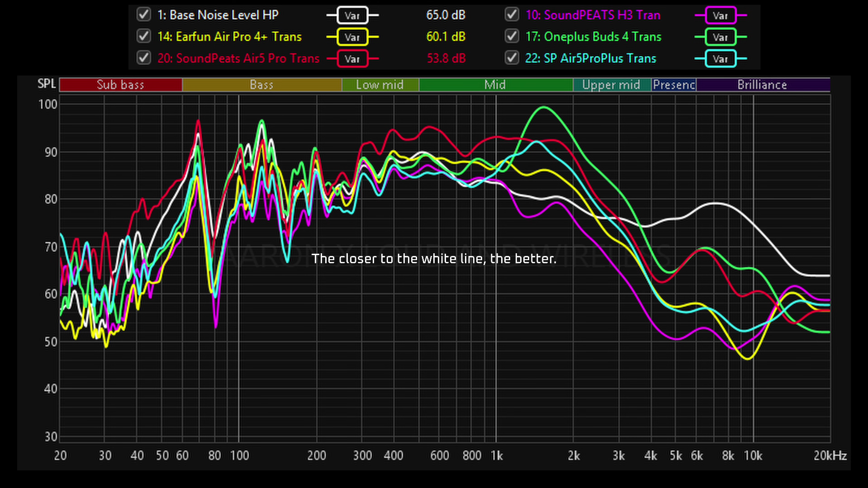868x488 pixels.
Task: Click the Mid frequency band
Action: (496, 85)
